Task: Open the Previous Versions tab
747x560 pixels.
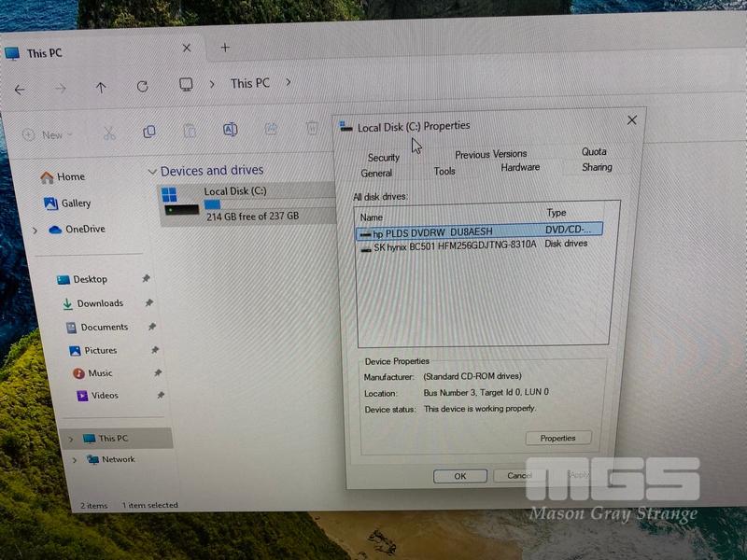Action: 490,154
